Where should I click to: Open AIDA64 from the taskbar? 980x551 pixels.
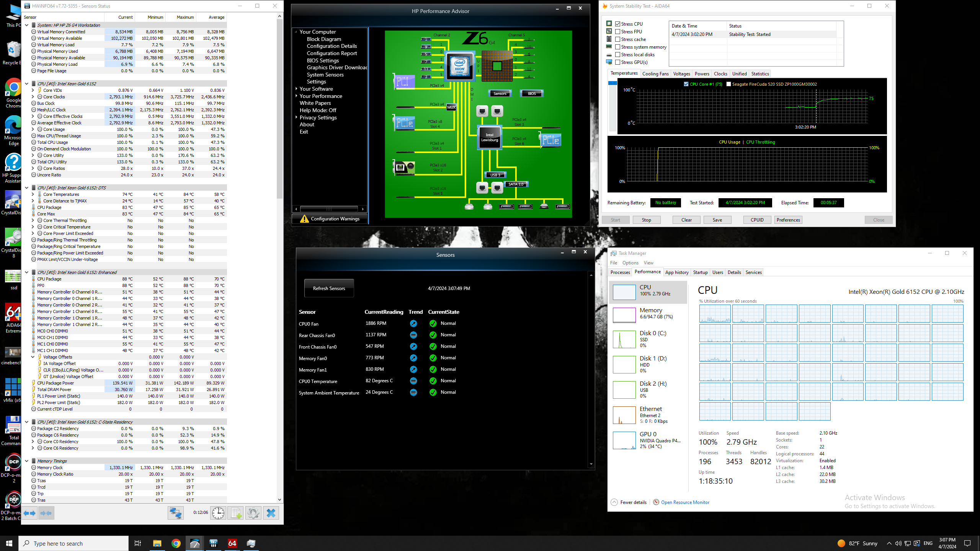(x=232, y=543)
